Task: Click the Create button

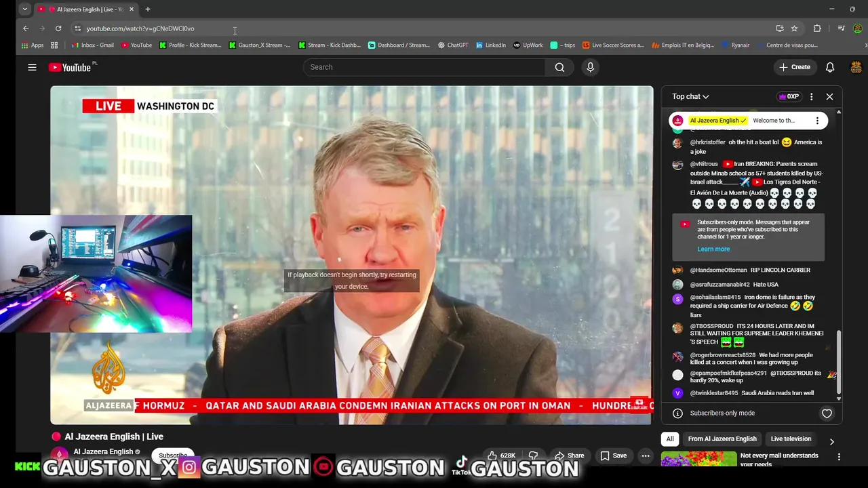Action: (x=794, y=67)
